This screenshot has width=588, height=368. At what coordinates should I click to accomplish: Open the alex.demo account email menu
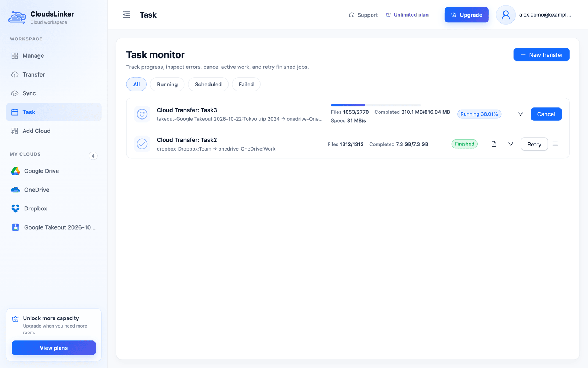pyautogui.click(x=545, y=15)
